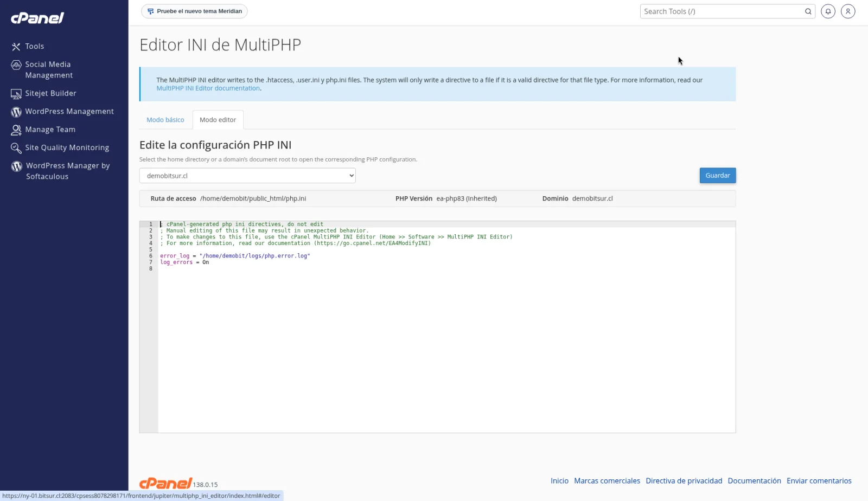Open Tools via its wrench icon
Screen dimensions: 868x501
click(x=16, y=47)
